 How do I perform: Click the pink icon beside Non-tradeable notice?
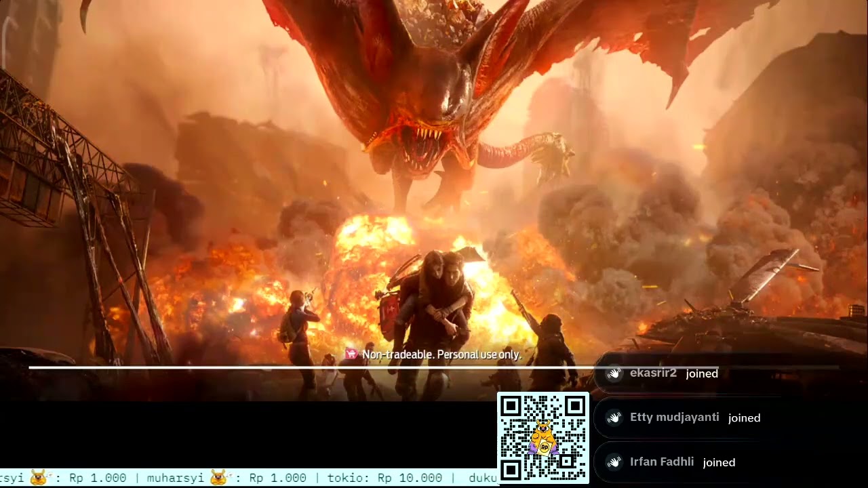coord(351,354)
